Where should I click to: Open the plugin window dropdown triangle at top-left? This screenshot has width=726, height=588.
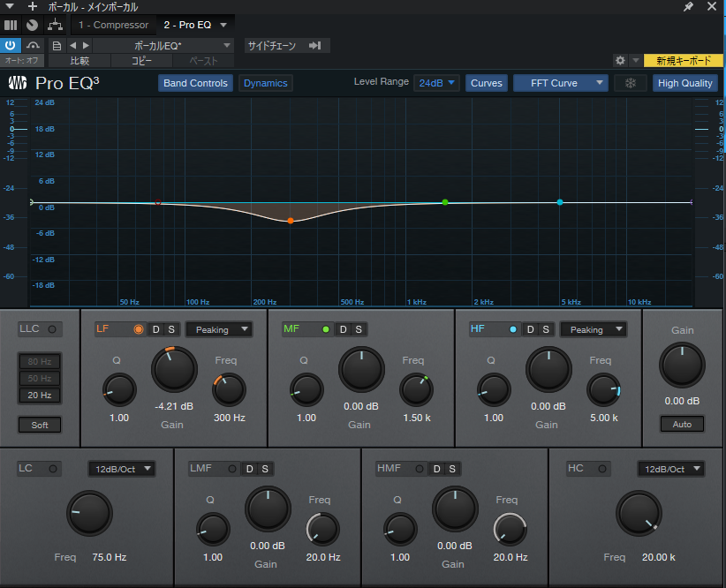click(x=9, y=6)
